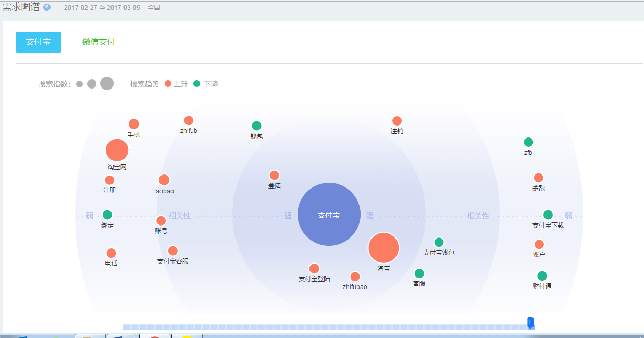Click the 下降 trend legend label

click(211, 84)
